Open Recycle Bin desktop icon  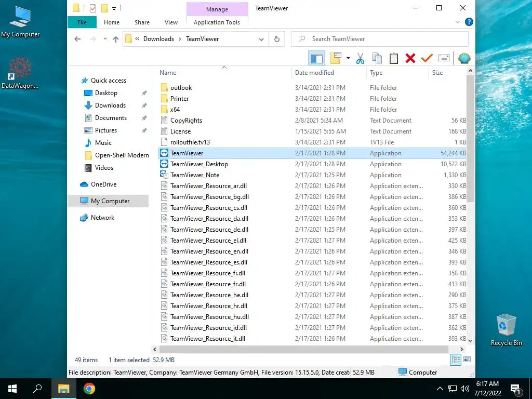click(506, 329)
